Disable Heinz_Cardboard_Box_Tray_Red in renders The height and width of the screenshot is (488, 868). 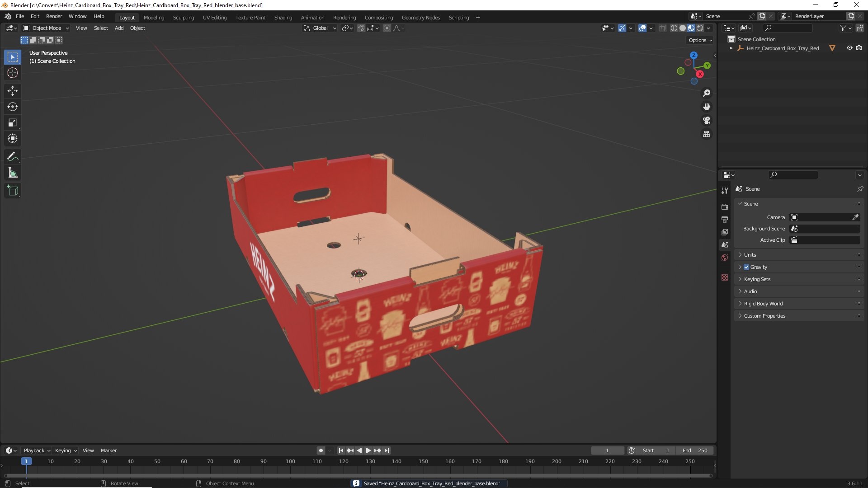(x=859, y=48)
